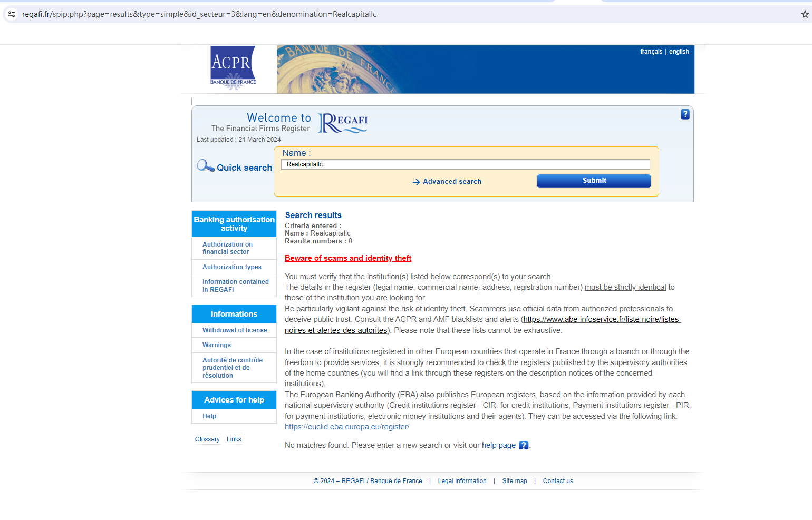
Task: Open the Warnings menu item
Action: coord(217,345)
